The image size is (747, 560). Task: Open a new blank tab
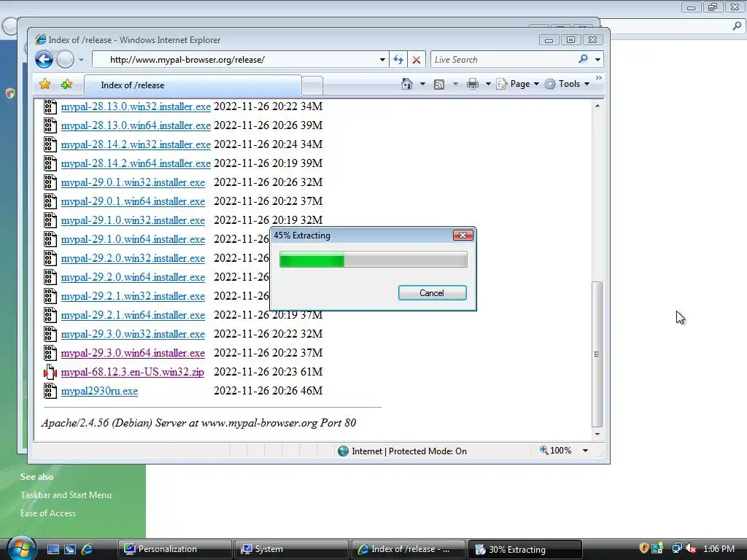tap(312, 86)
